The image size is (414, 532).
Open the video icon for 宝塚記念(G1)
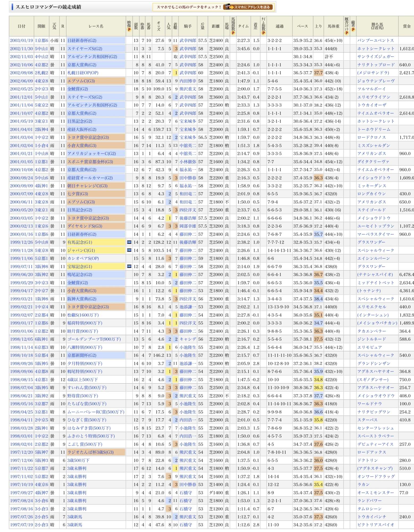tap(129, 266)
